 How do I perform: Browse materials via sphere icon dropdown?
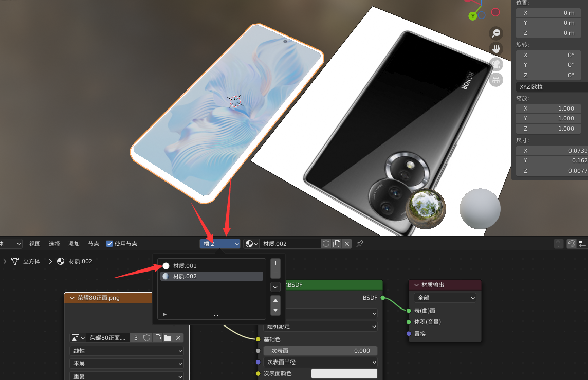click(x=251, y=244)
